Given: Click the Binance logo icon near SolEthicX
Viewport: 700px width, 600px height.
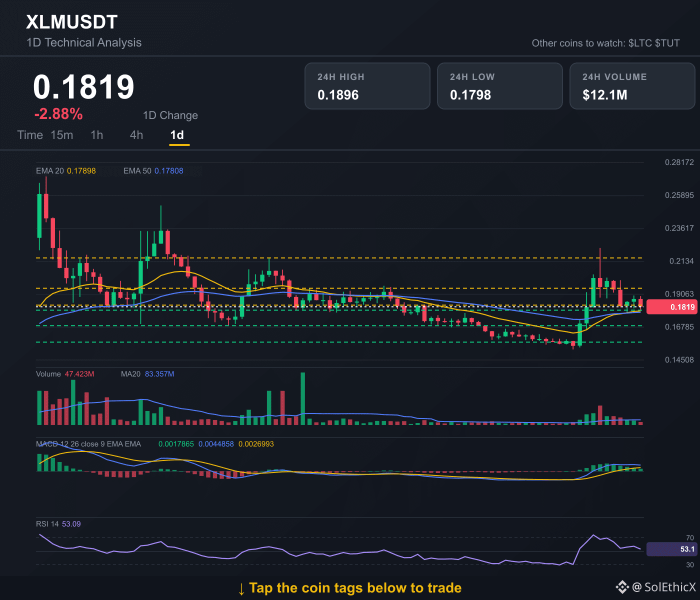Looking at the screenshot, I should pos(622,587).
